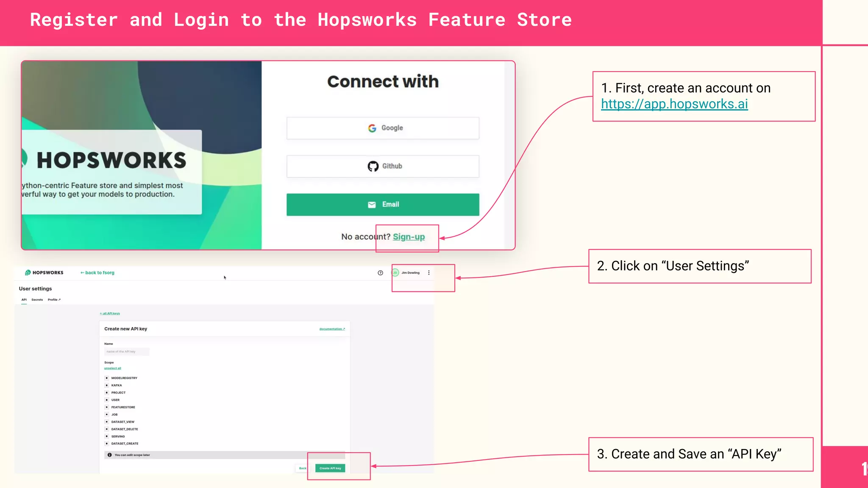
Task: Go back to all API keys
Action: click(x=110, y=313)
